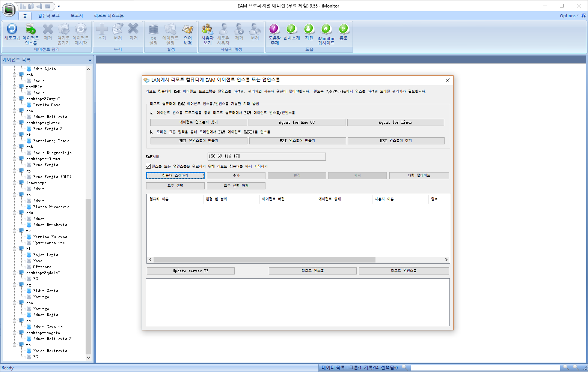588x372 pixels.
Task: Toggle the restart remote computer checkbox
Action: click(x=148, y=166)
